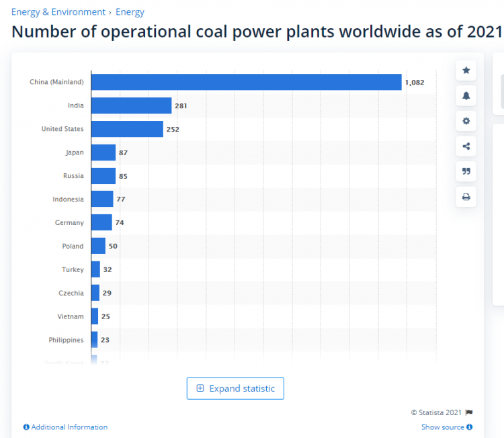Go to Energy & Environment breadcrumb
The image size is (504, 438).
coord(58,12)
